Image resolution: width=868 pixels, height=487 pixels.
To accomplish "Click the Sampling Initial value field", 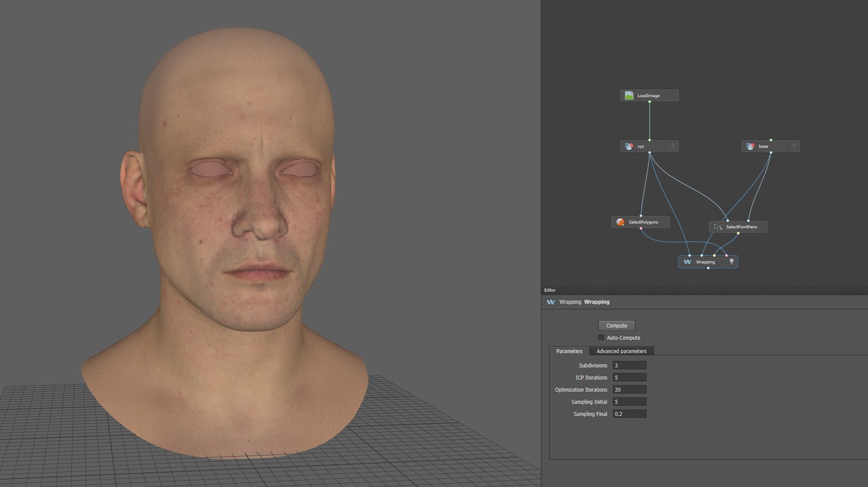I will pyautogui.click(x=629, y=402).
